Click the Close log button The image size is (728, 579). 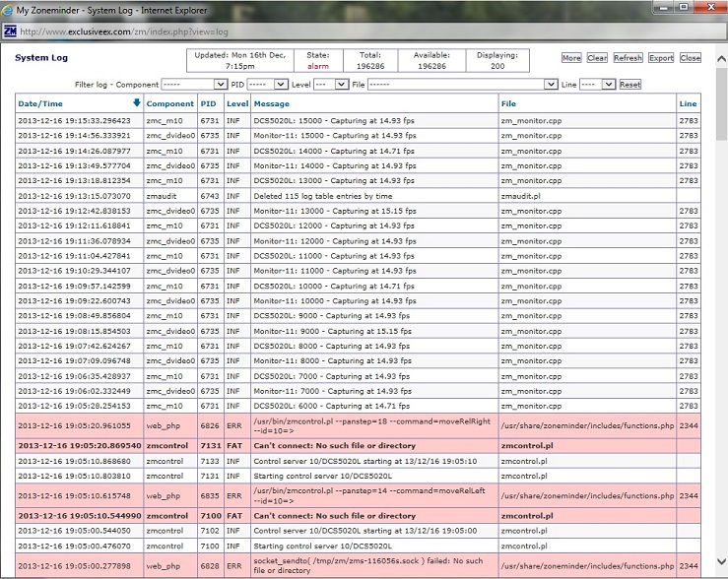click(x=691, y=58)
